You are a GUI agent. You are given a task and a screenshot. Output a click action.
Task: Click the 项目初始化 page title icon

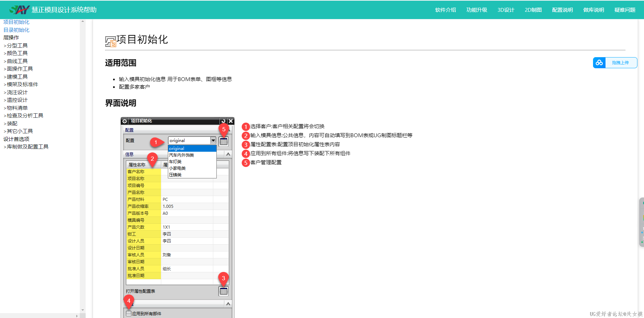pos(111,42)
